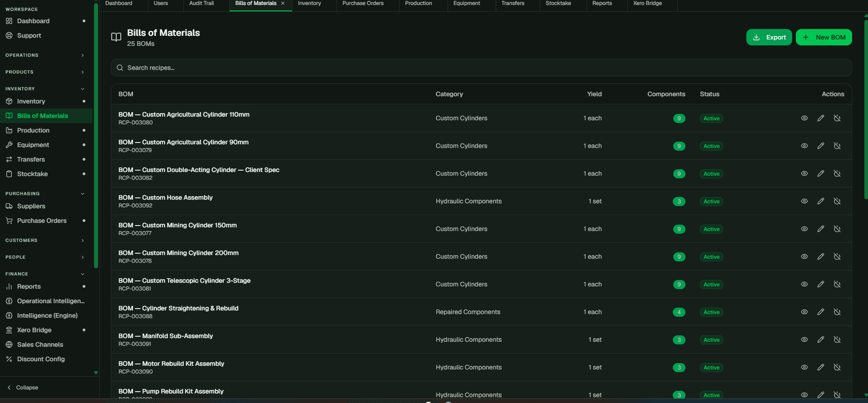Deactivate the Custom Agricultural Cylinder 90mm BOM
868x403 pixels.
pyautogui.click(x=837, y=146)
